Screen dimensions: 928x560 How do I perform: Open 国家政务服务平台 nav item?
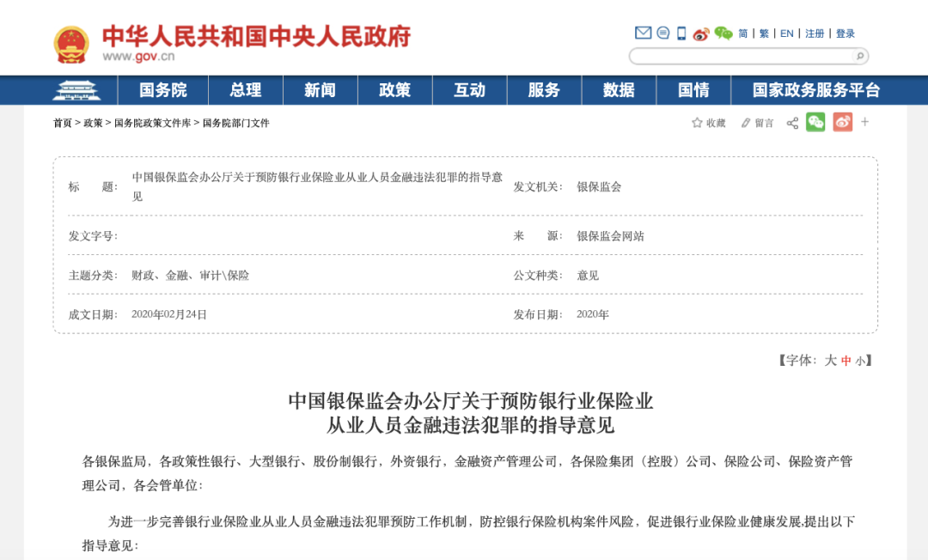[x=816, y=90]
